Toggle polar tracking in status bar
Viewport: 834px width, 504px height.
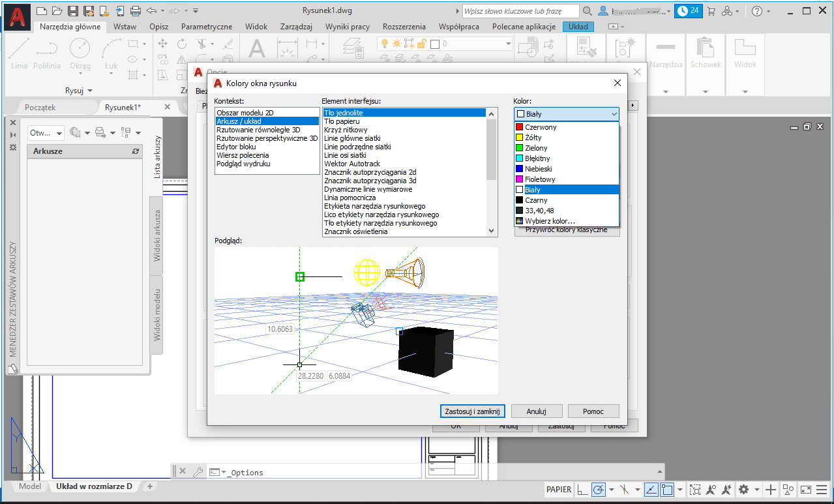pyautogui.click(x=599, y=489)
